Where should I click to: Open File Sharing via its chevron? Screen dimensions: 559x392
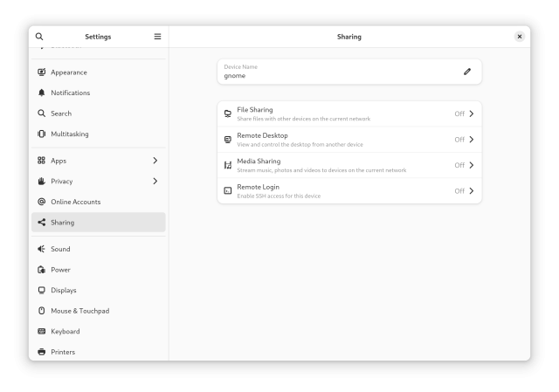[472, 113]
